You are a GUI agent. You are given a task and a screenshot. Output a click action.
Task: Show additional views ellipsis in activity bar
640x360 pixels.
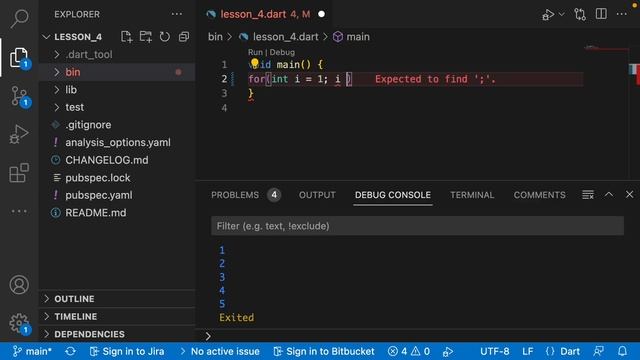click(x=19, y=211)
